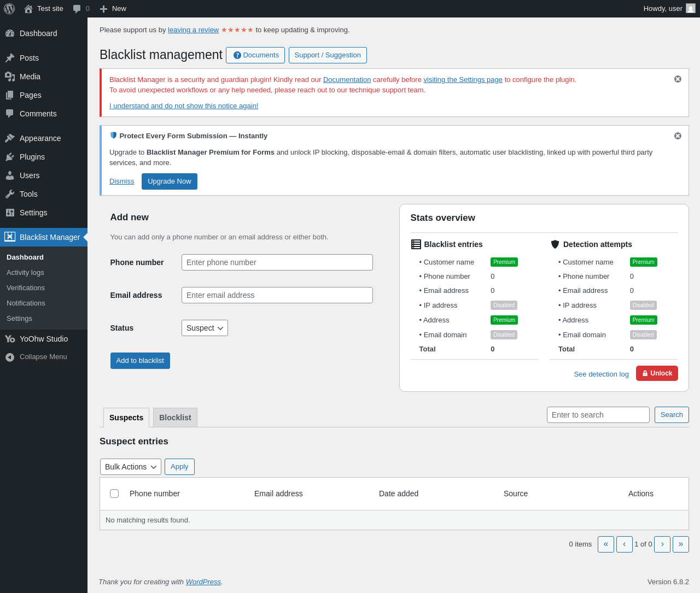Click Premium badge for Detection attempts Address
Viewport: 700px width, 593px height.
[644, 320]
